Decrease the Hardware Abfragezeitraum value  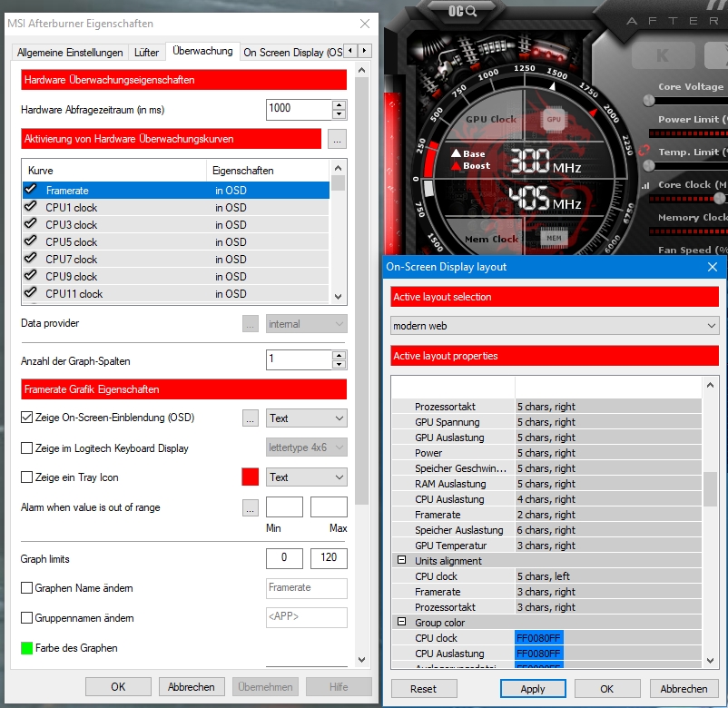[339, 114]
